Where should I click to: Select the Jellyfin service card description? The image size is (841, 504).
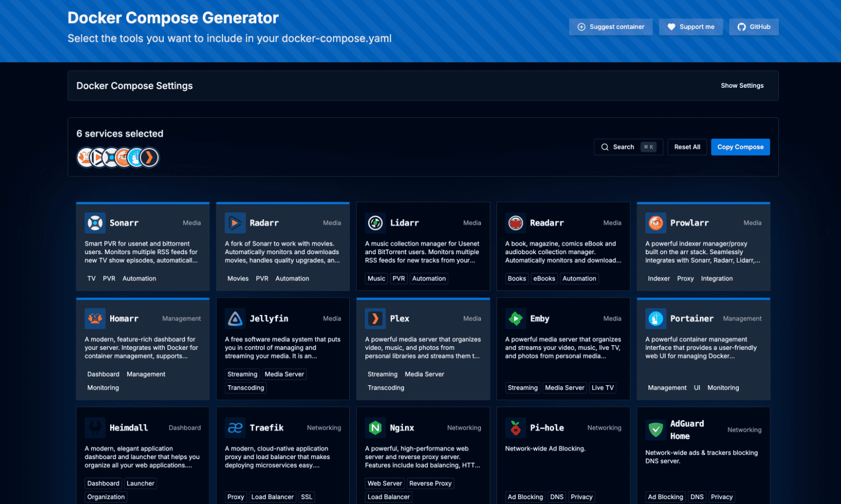(x=282, y=348)
